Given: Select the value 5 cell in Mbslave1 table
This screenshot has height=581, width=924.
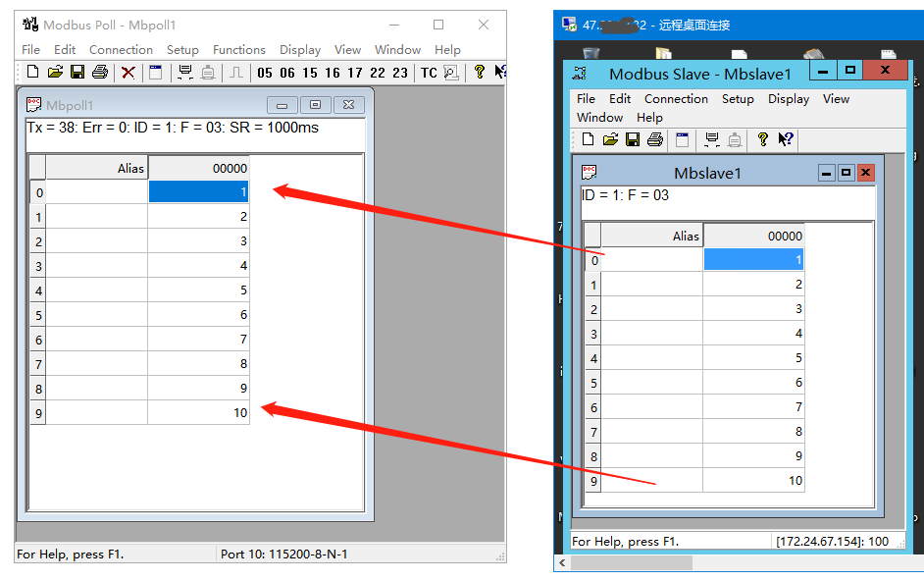Looking at the screenshot, I should pyautogui.click(x=753, y=358).
